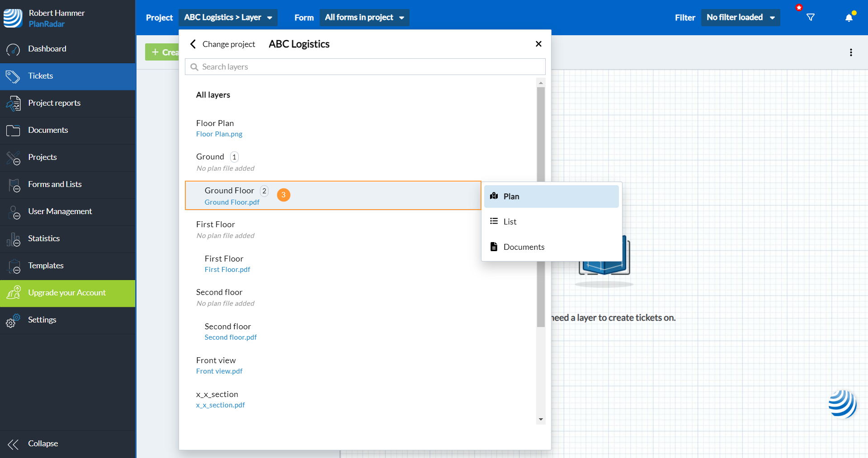Image resolution: width=868 pixels, height=458 pixels.
Task: Open the Floor Plan.png file link
Action: pyautogui.click(x=219, y=134)
